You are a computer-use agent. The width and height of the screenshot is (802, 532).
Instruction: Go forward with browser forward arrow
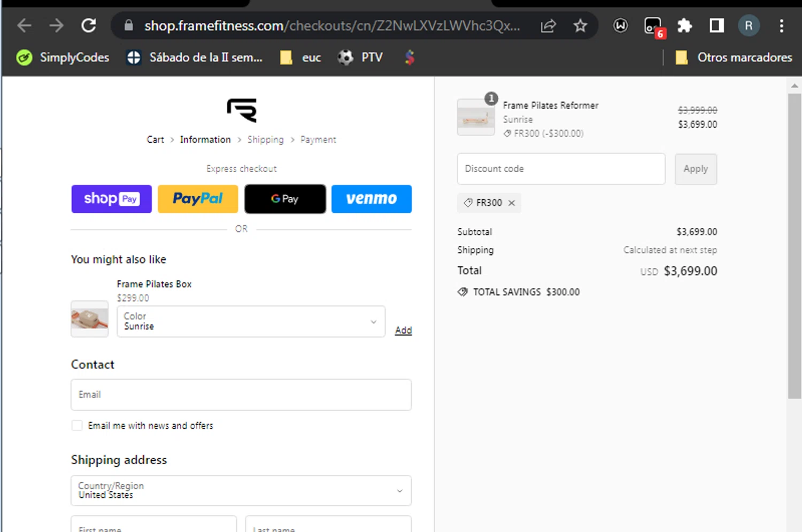point(56,25)
